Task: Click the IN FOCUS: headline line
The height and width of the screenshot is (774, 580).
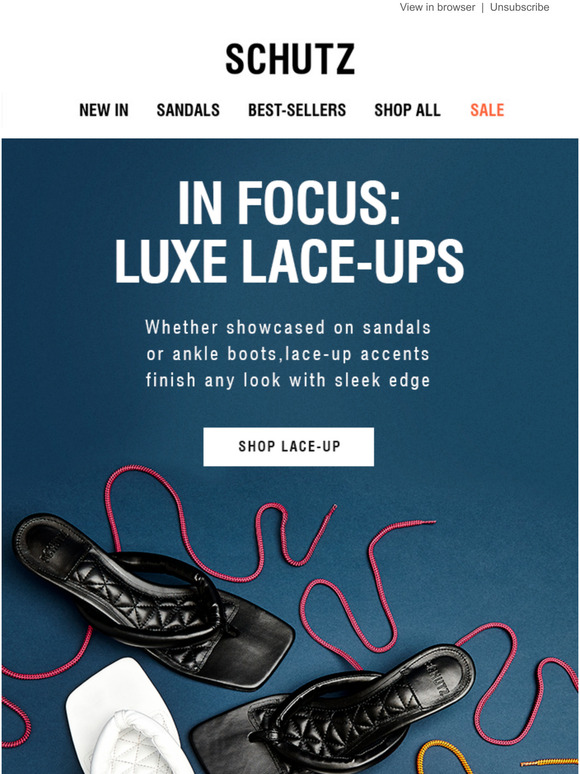Action: tap(289, 203)
